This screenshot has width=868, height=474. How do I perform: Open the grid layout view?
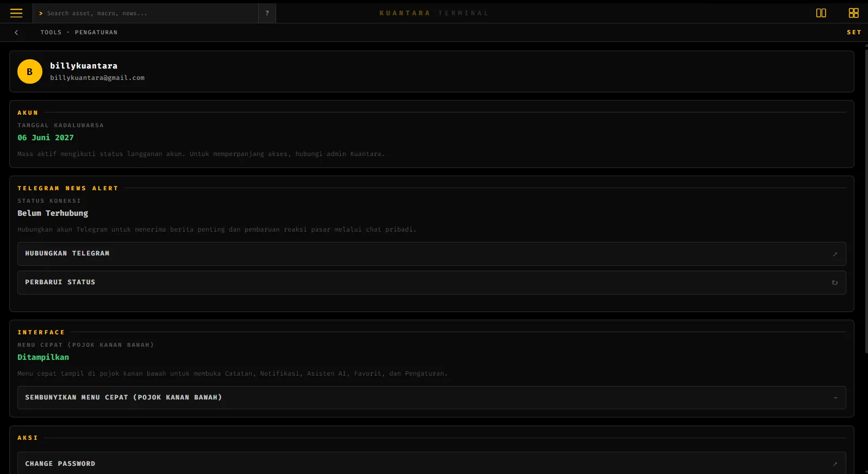pos(854,13)
